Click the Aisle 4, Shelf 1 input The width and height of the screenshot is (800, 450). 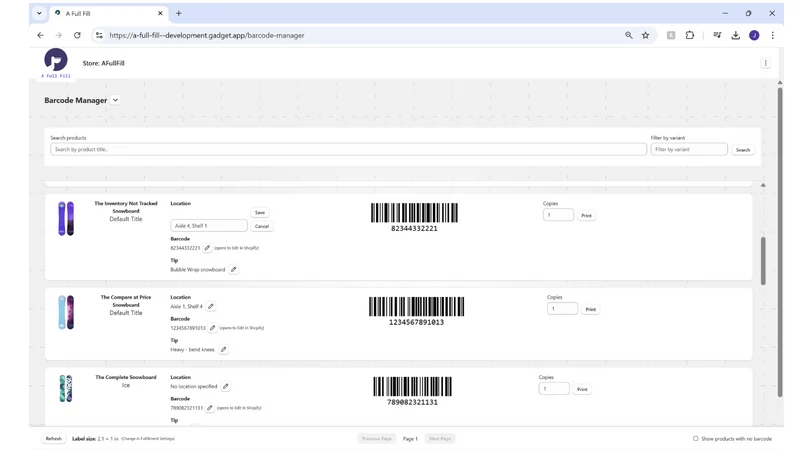[x=209, y=226]
